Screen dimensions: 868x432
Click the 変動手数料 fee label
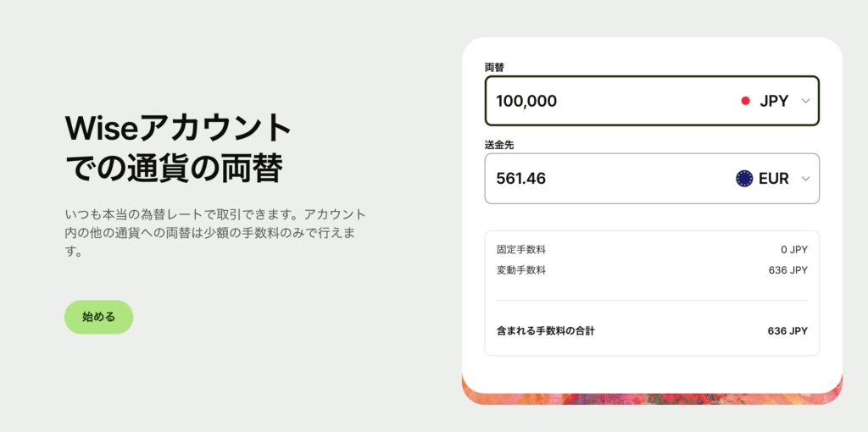point(521,270)
